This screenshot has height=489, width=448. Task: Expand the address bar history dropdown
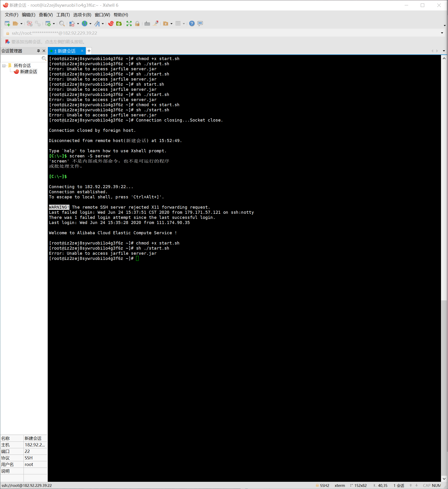pyautogui.click(x=442, y=33)
